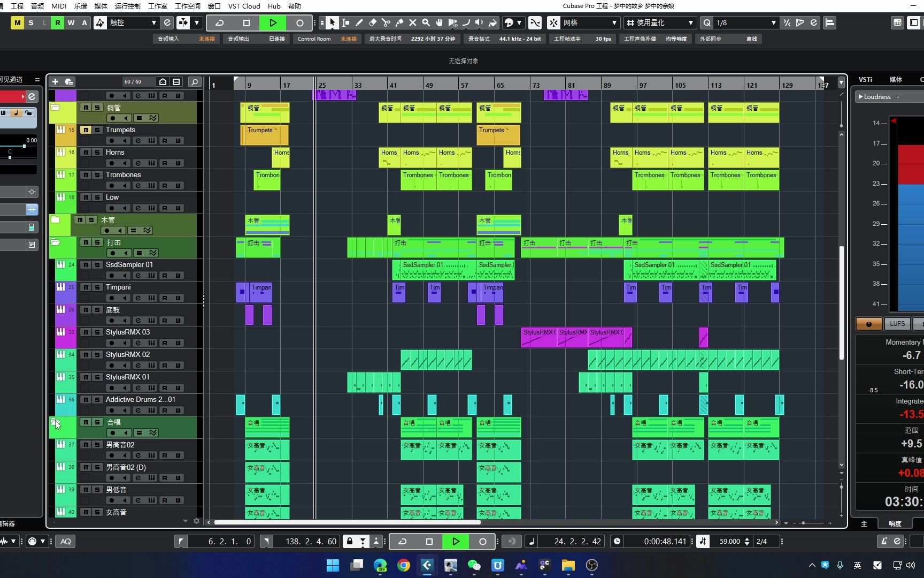The height and width of the screenshot is (578, 924).
Task: Select the Color paint bucket tool
Action: pyautogui.click(x=493, y=22)
